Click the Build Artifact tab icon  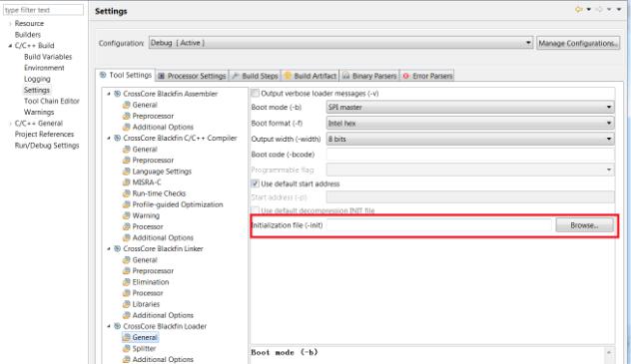coord(288,76)
